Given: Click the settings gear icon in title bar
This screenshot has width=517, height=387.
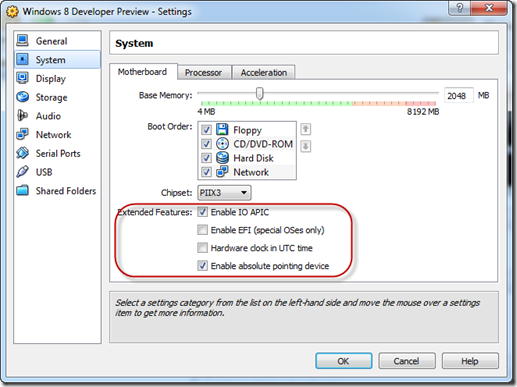Looking at the screenshot, I should pyautogui.click(x=12, y=12).
